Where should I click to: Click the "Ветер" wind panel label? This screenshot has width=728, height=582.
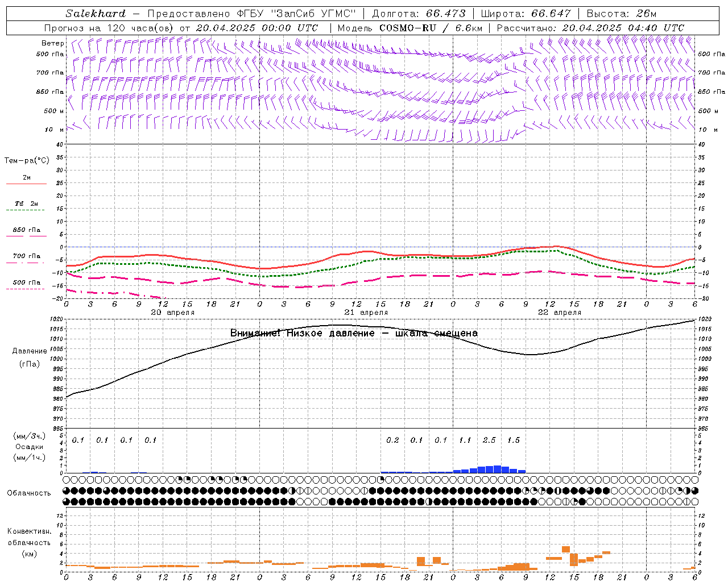[x=53, y=43]
